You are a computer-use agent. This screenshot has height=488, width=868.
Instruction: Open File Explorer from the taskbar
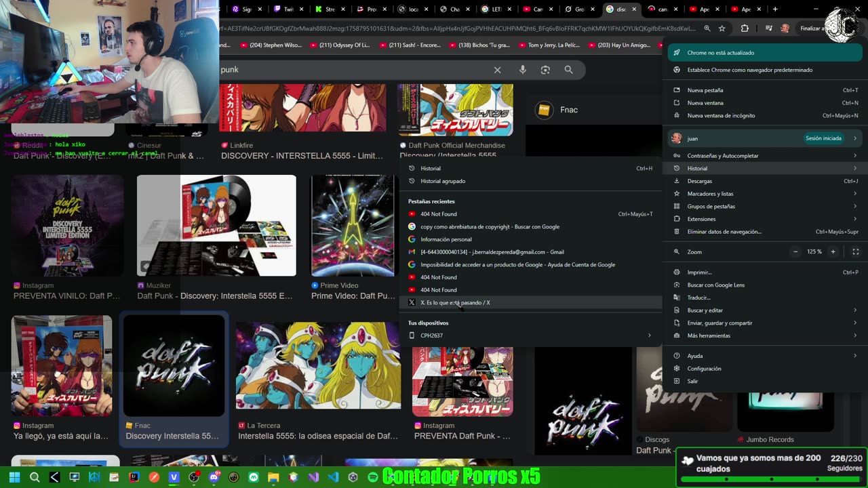(273, 477)
